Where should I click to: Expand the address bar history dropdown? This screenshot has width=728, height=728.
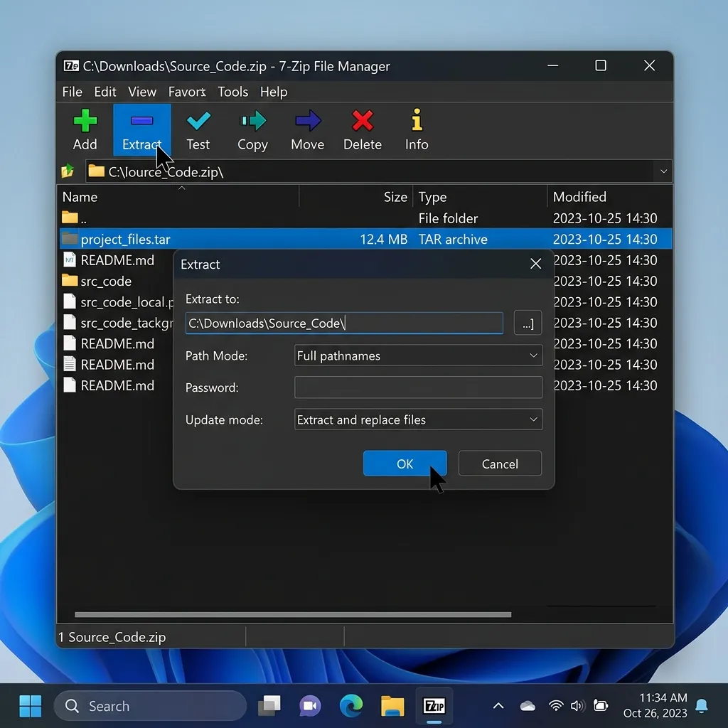click(x=663, y=171)
